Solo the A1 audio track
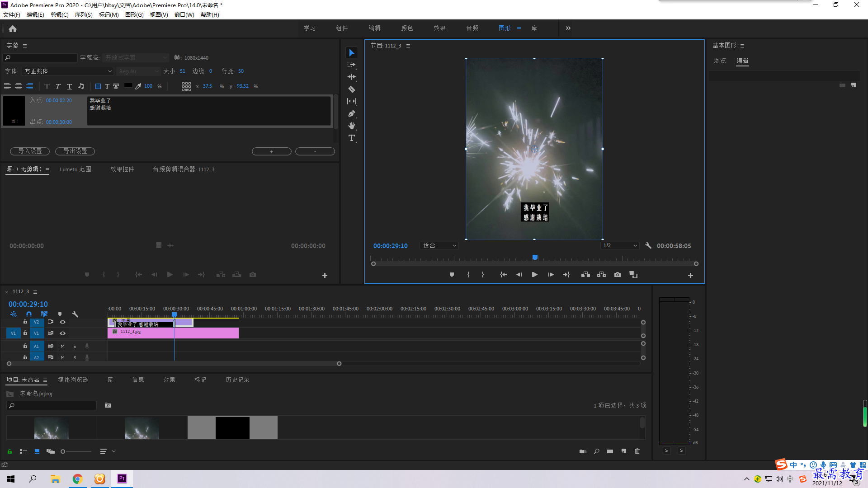The image size is (868, 488). [x=75, y=346]
